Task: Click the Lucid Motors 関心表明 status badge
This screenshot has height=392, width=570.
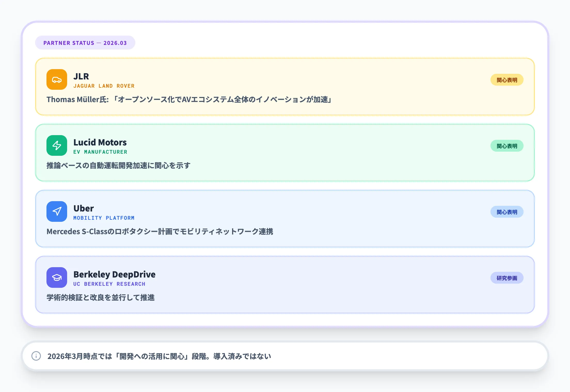Action: click(x=507, y=146)
